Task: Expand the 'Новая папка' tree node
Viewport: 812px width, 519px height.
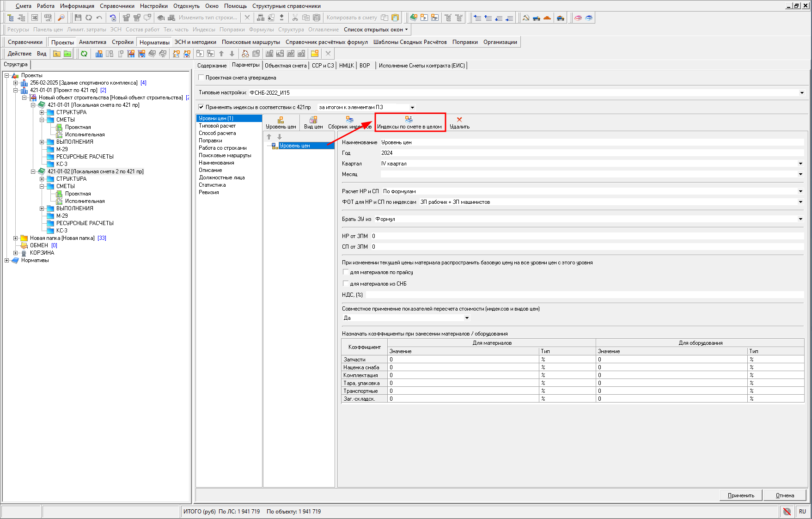Action: (15, 238)
